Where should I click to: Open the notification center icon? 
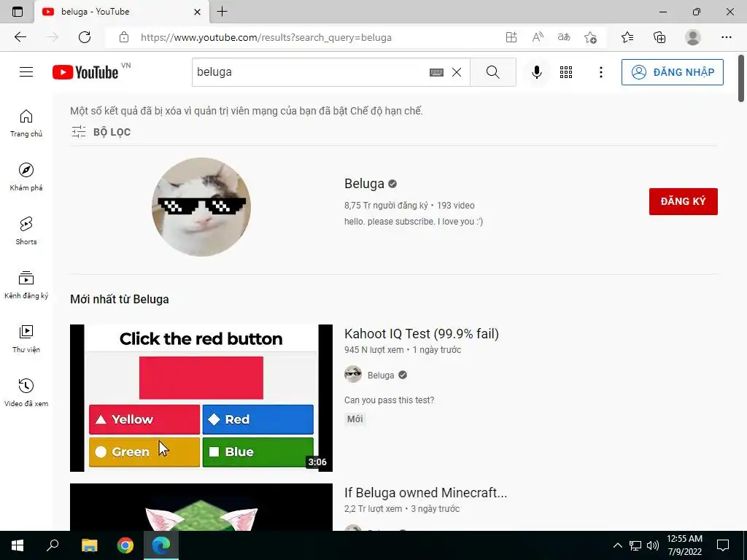[x=723, y=545]
